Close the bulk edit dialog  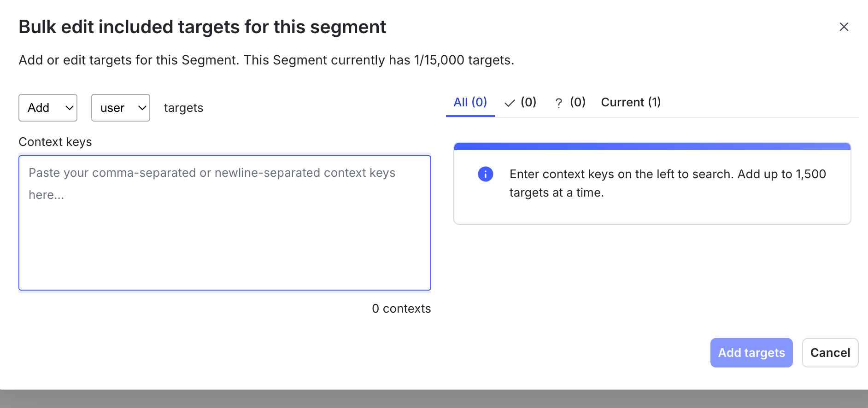(844, 27)
